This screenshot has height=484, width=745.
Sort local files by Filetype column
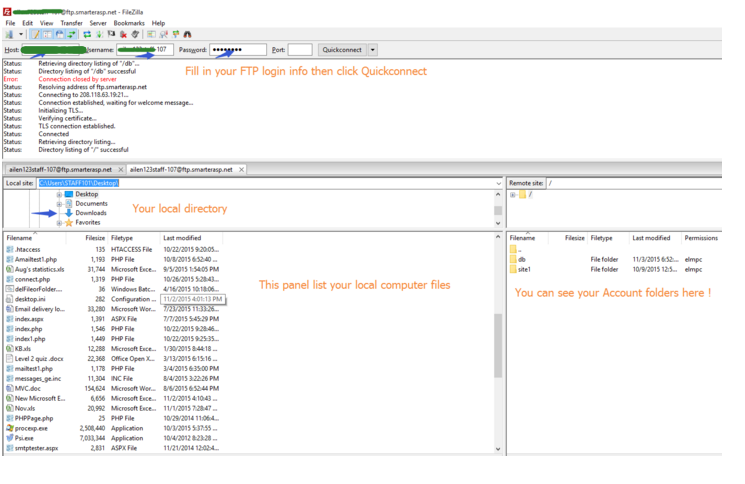pyautogui.click(x=134, y=238)
